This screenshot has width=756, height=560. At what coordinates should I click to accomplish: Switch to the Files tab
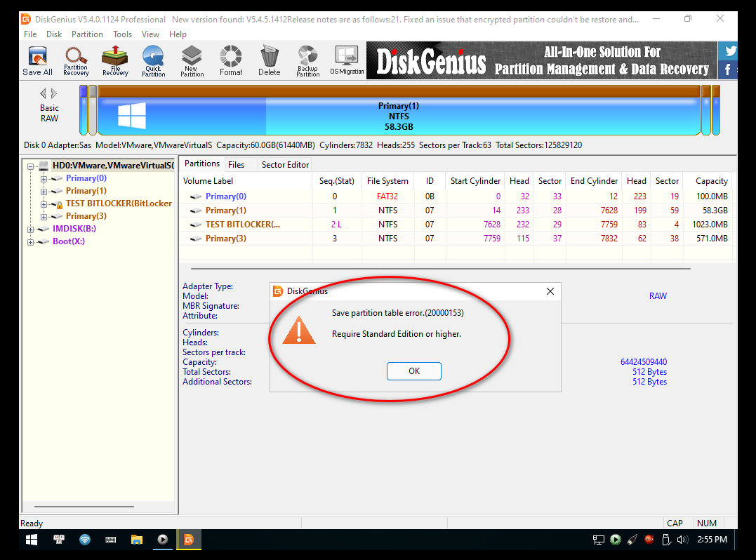tap(237, 165)
